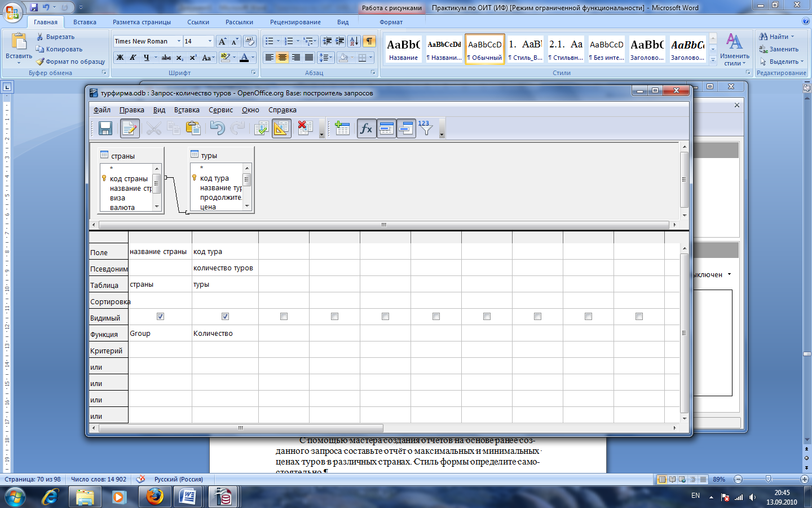Open the Файл menu in Base
The image size is (812, 508).
tap(102, 110)
